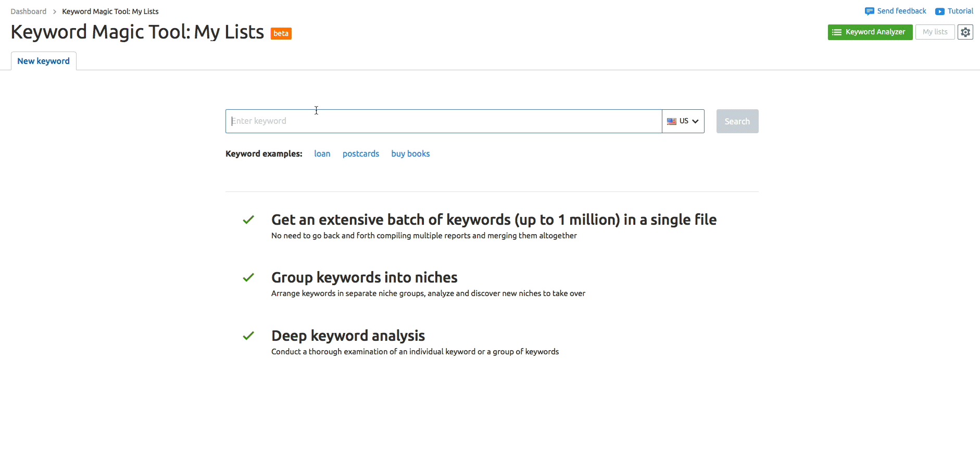The image size is (980, 461).
Task: Click the 'Group keywords into niches' heading
Action: point(365,277)
